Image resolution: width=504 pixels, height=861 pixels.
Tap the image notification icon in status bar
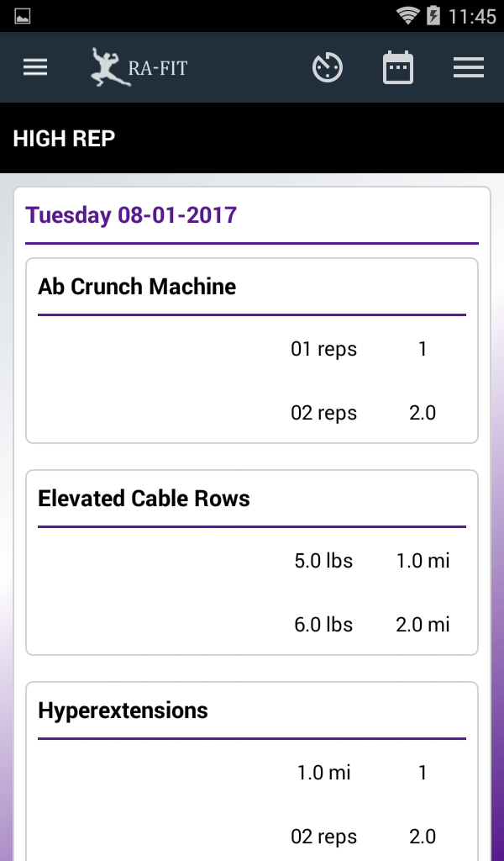(23, 15)
